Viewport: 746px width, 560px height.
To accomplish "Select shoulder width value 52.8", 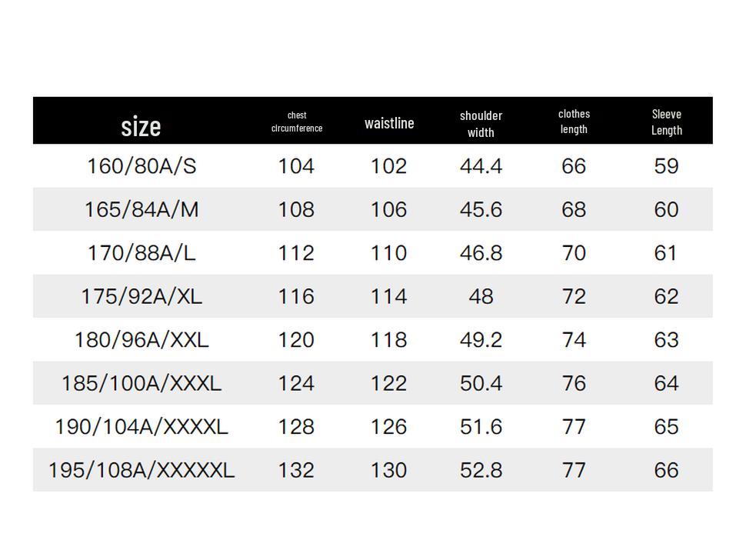I will tap(481, 470).
